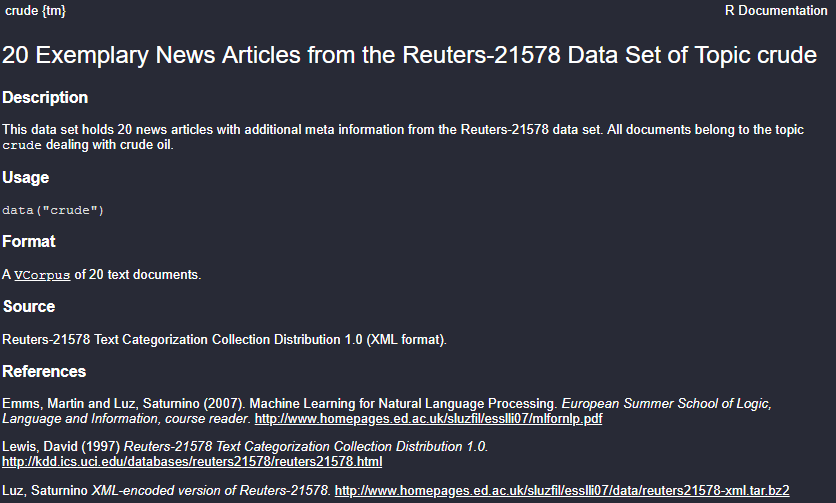Click the data("crude") code line
Image resolution: width=836 pixels, height=503 pixels.
53,210
